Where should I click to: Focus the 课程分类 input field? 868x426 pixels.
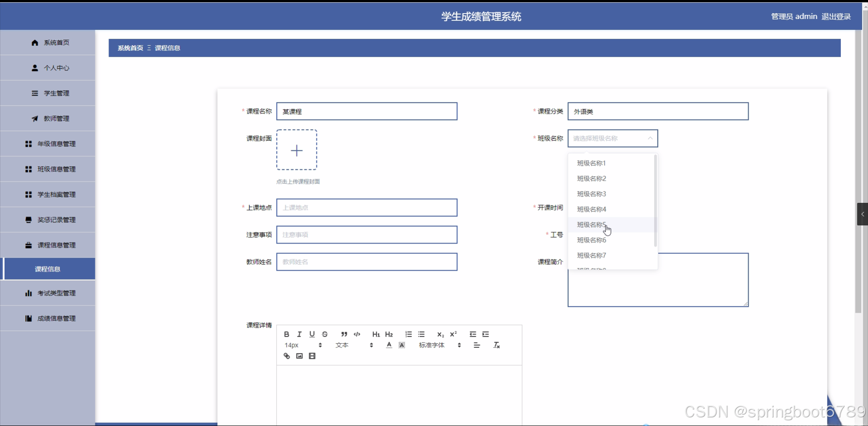pyautogui.click(x=658, y=111)
